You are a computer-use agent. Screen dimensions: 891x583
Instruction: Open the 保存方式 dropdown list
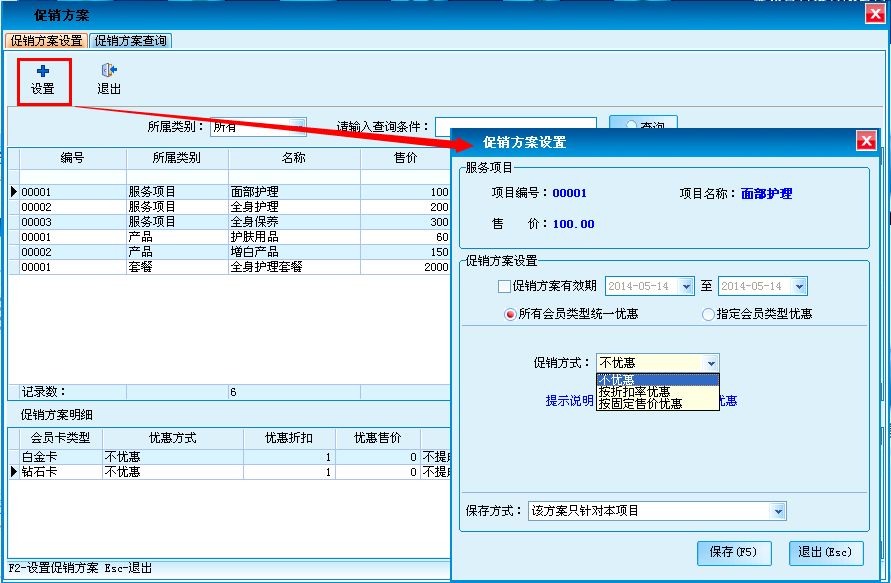pyautogui.click(x=778, y=511)
